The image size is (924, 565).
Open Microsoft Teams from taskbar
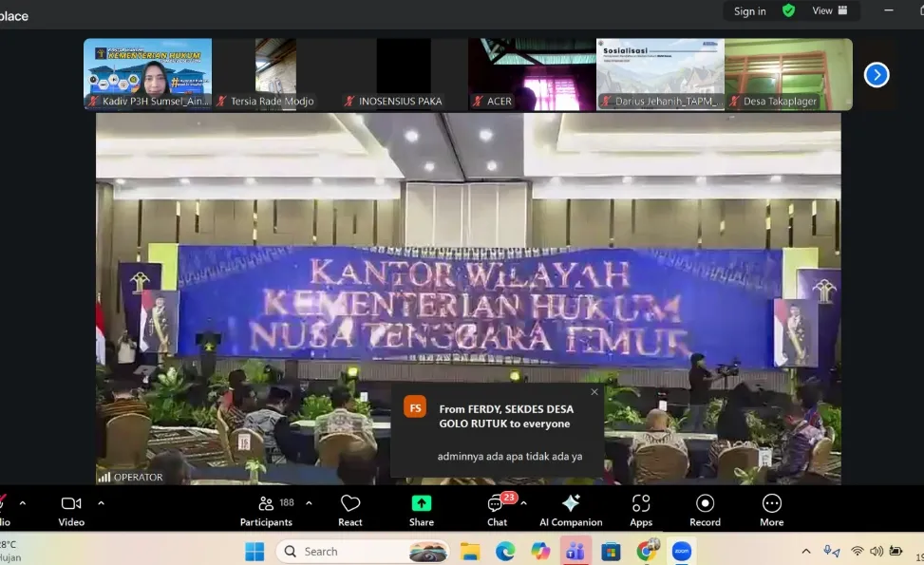575,552
